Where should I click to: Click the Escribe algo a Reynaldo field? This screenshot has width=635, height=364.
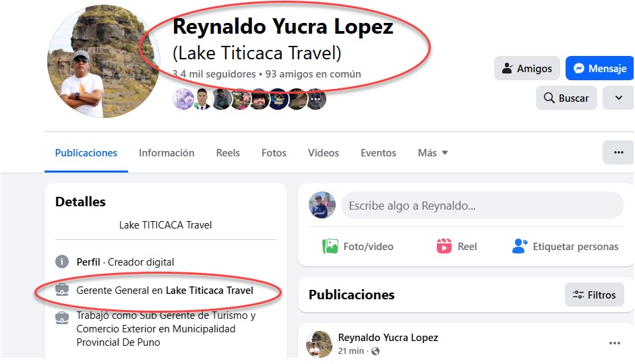coord(483,206)
